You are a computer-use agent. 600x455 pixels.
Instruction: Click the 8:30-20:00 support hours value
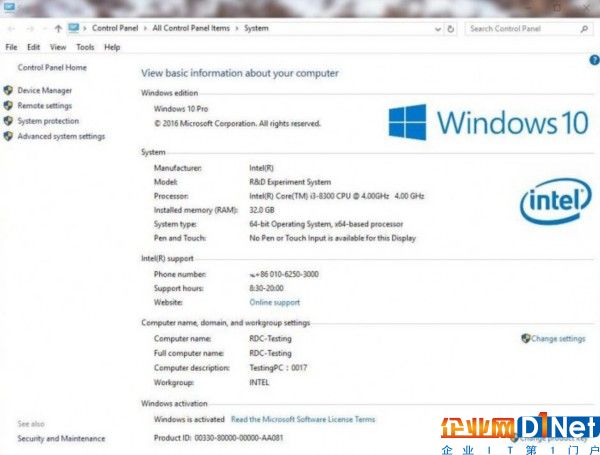coord(266,288)
